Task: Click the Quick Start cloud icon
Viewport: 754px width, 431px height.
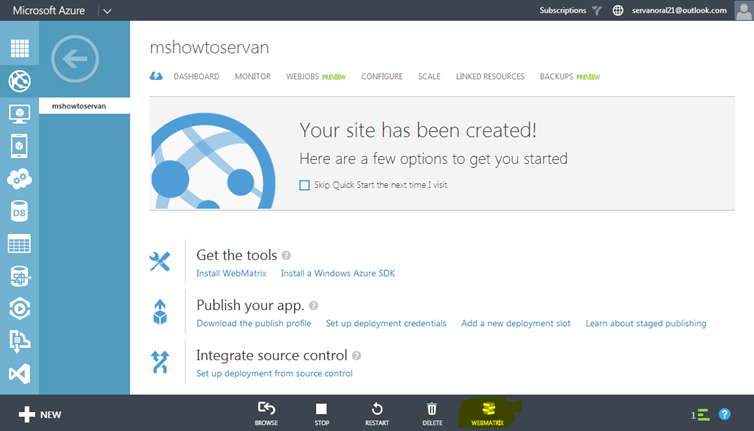Action: click(x=156, y=76)
